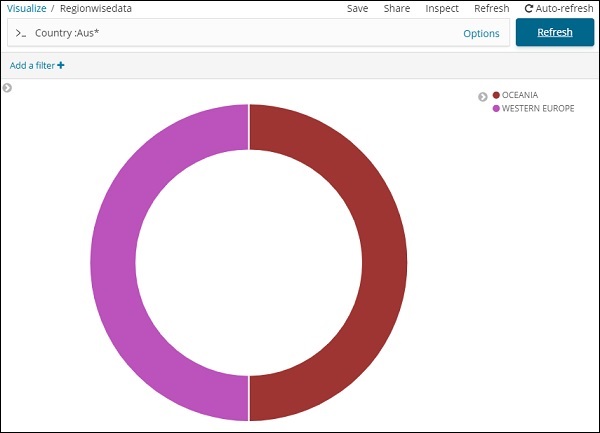Viewport: 600px width, 433px height.
Task: Click the OCEANIA legend color dot
Action: click(496, 96)
